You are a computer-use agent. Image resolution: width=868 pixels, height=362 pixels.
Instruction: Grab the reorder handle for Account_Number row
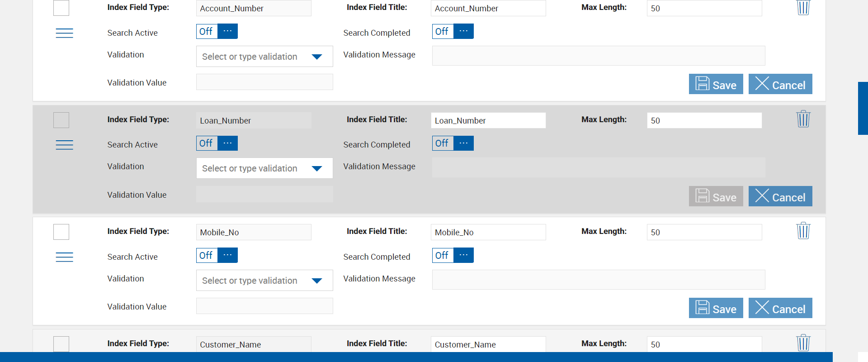click(x=64, y=33)
